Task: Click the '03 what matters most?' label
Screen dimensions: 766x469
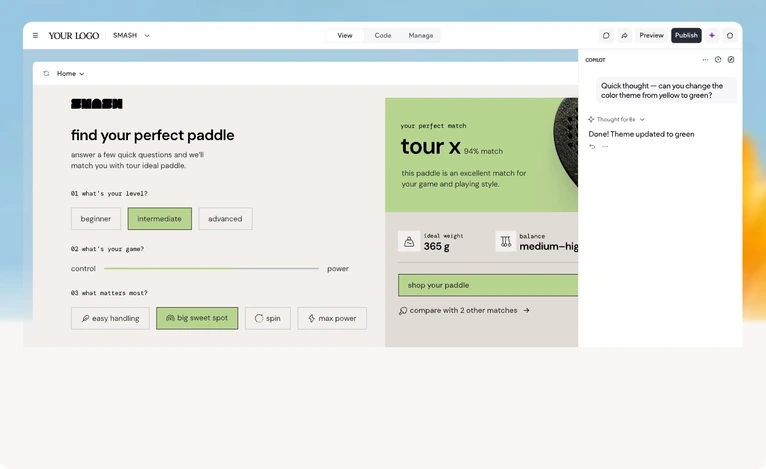Action: [x=109, y=293]
